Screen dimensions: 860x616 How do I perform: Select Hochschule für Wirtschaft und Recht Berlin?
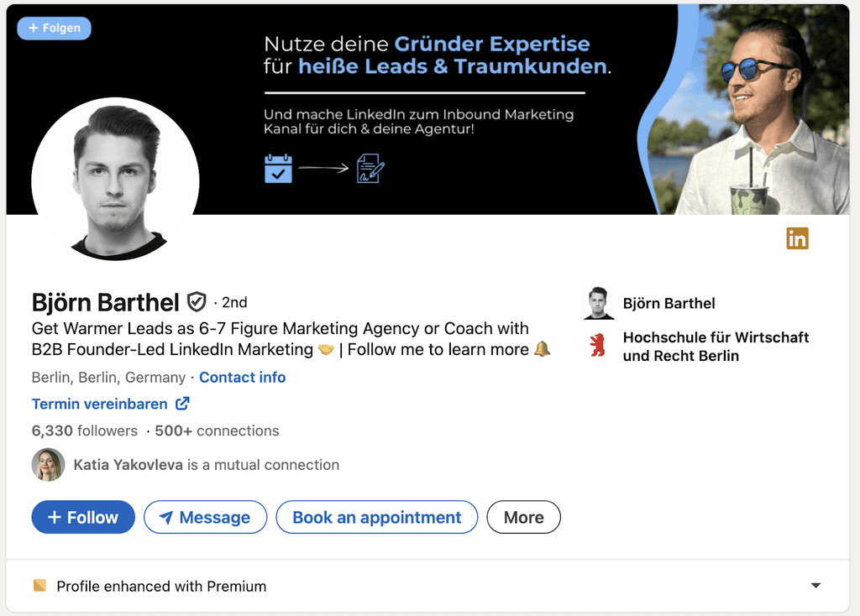pyautogui.click(x=715, y=347)
